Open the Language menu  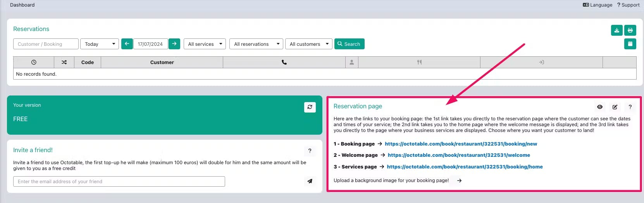tap(598, 5)
